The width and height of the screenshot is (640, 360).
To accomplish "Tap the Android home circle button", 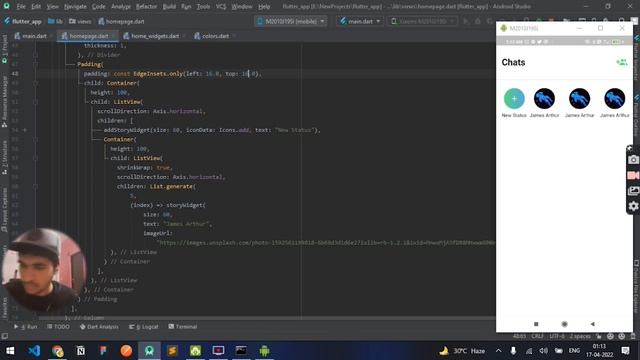I will 564,324.
